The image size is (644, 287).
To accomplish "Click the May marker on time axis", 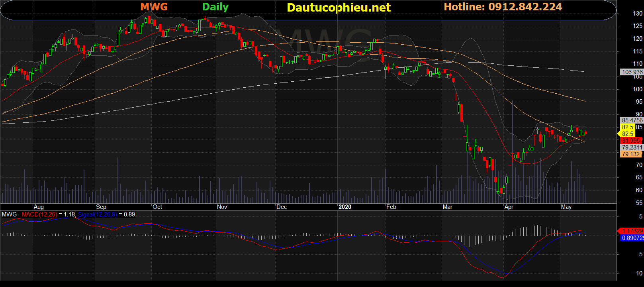I will pos(566,207).
